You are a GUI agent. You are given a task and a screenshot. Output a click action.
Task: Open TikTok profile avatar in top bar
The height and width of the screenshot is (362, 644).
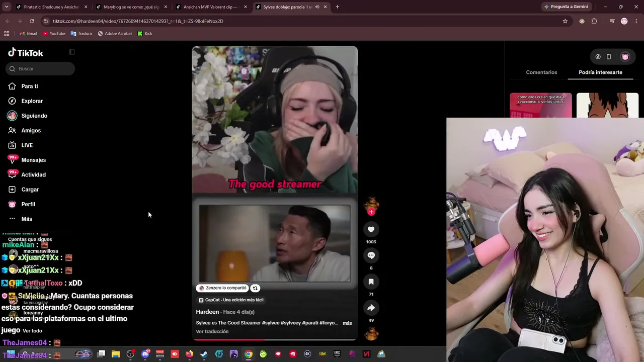625,57
